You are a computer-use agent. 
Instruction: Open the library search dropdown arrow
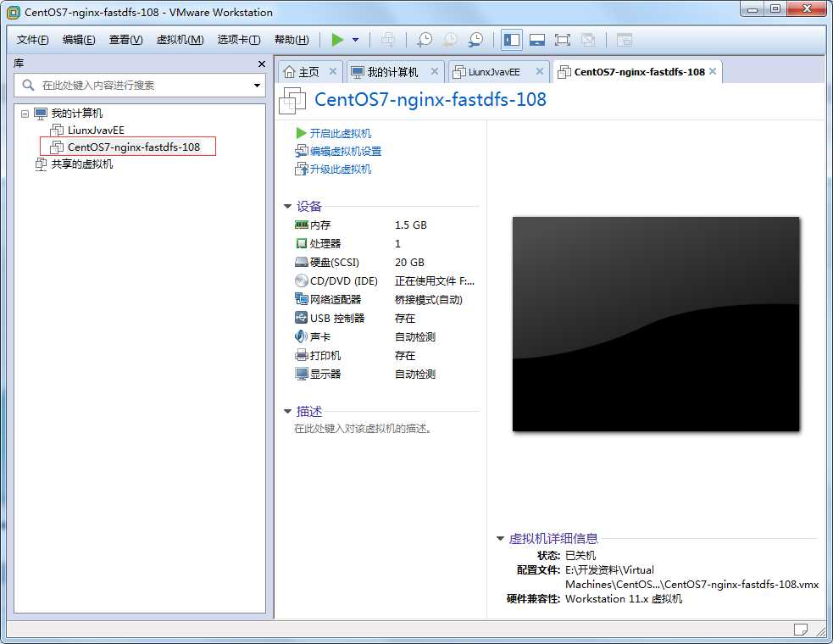tap(257, 85)
